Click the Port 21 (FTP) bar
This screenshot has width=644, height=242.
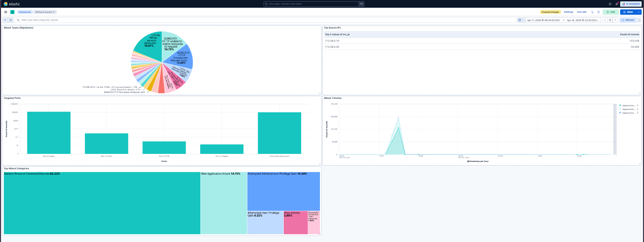click(x=164, y=147)
